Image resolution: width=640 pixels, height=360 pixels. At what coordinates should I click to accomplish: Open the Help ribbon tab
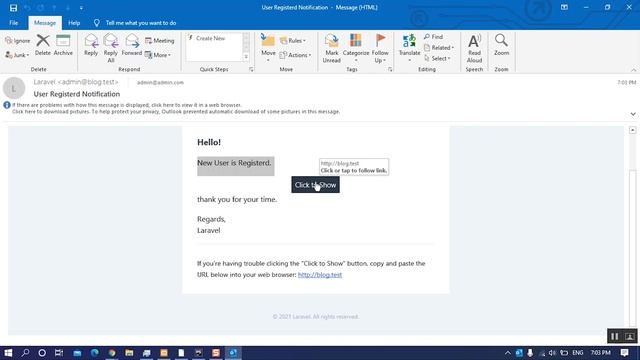coord(74,23)
